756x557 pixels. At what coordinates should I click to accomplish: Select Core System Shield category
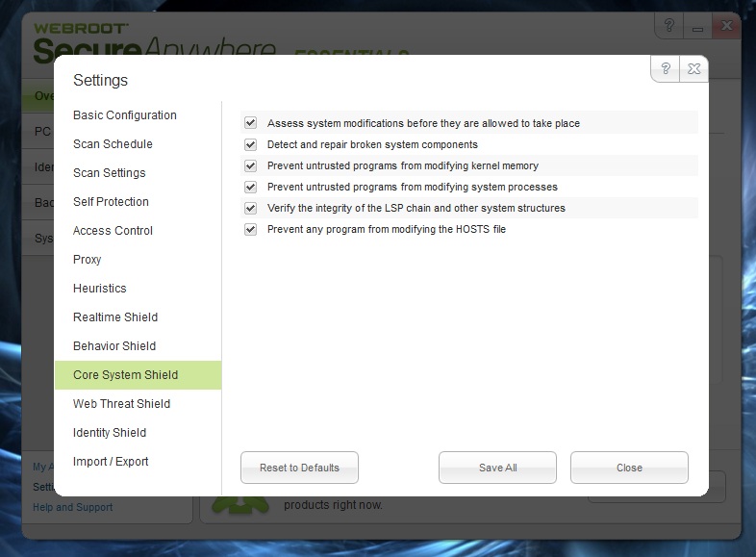[138, 375]
